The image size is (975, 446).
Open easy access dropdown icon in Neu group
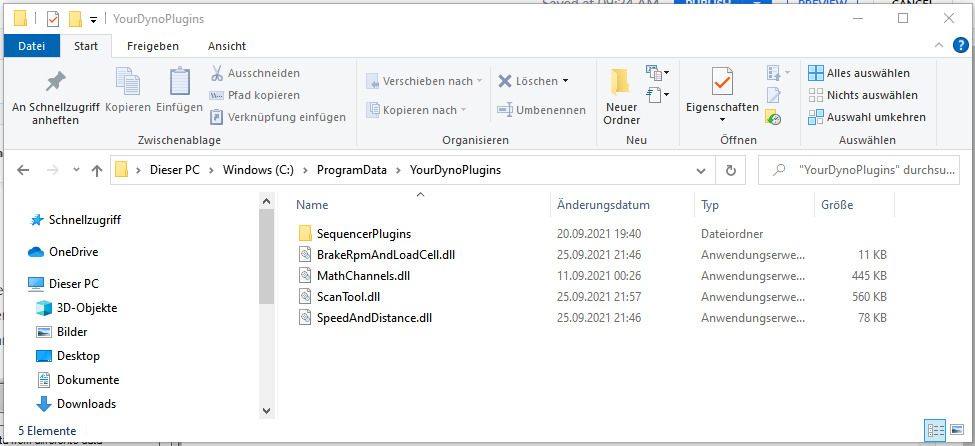click(x=657, y=95)
